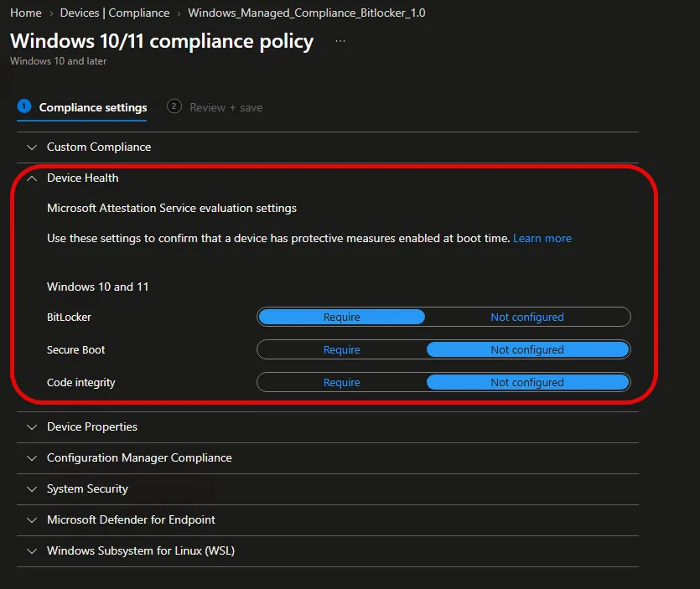This screenshot has width=700, height=589.
Task: Go to Home breadcrumb
Action: coord(26,13)
